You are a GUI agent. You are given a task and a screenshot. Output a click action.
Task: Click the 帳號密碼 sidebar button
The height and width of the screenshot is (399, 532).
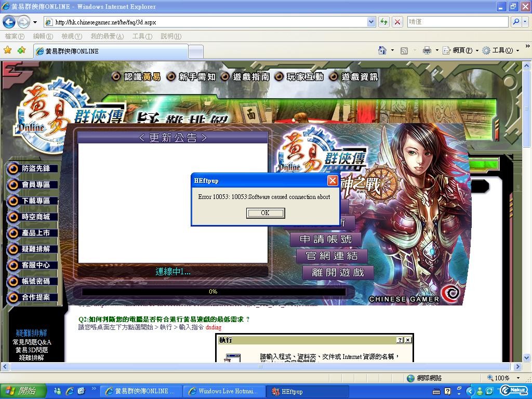[x=32, y=281]
